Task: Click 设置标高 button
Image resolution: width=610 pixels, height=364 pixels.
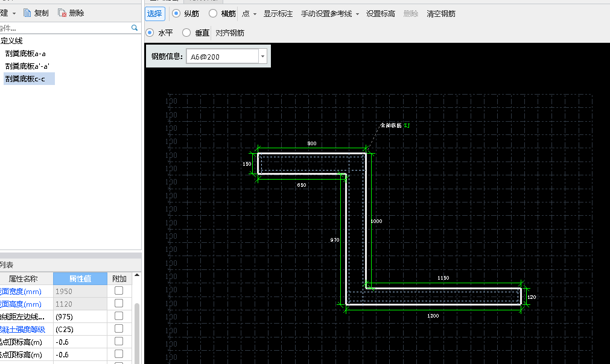Action: click(x=381, y=14)
